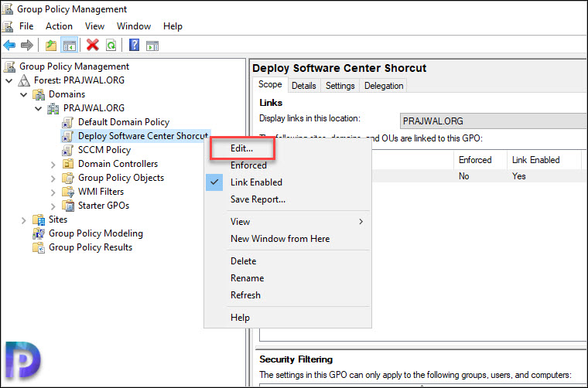Screen dimensions: 588x388
Task: Click the green Refresh toolbar icon
Action: click(x=111, y=46)
